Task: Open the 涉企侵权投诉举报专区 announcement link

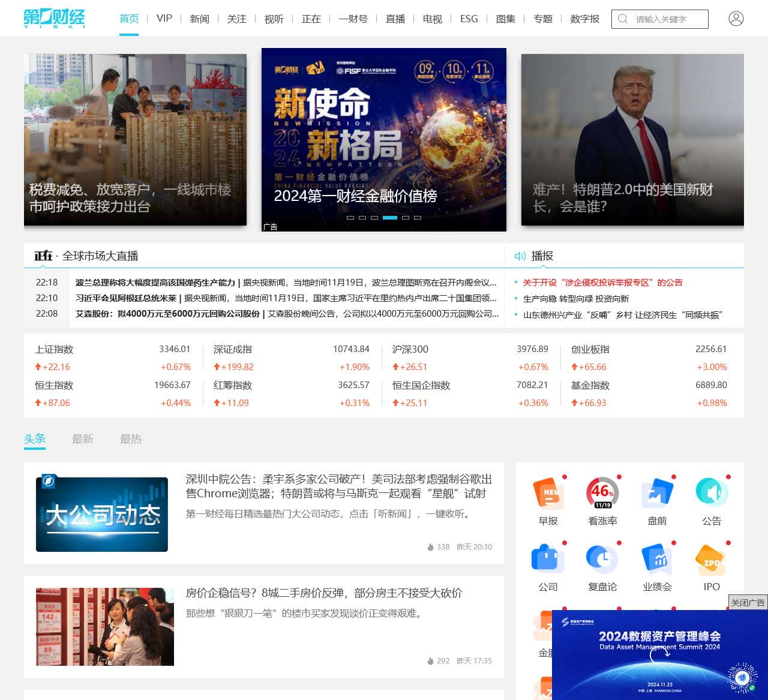Action: click(602, 283)
